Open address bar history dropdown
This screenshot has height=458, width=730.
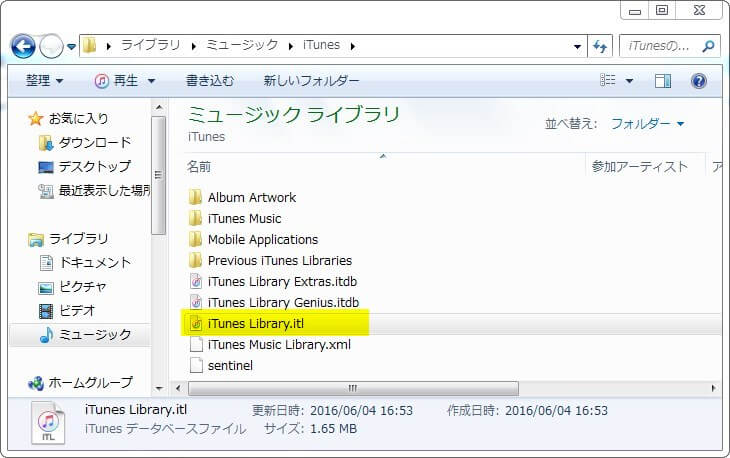577,46
